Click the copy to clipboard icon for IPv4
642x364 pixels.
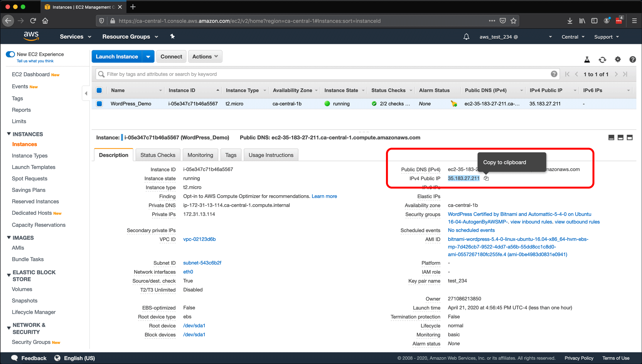click(x=486, y=178)
